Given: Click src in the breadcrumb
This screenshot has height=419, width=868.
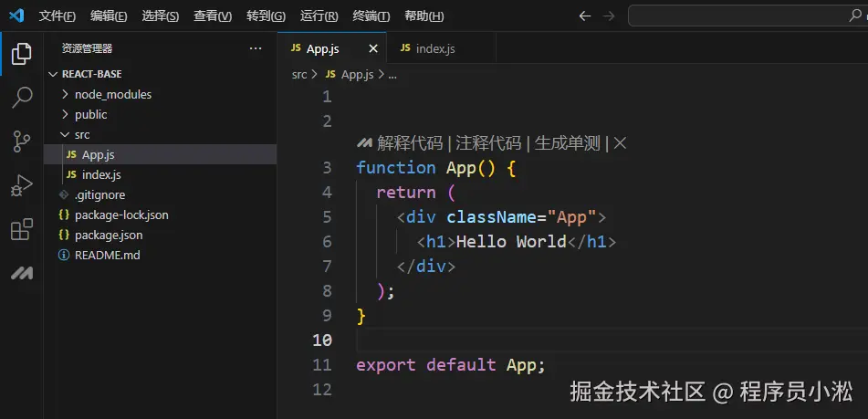Looking at the screenshot, I should 299,74.
